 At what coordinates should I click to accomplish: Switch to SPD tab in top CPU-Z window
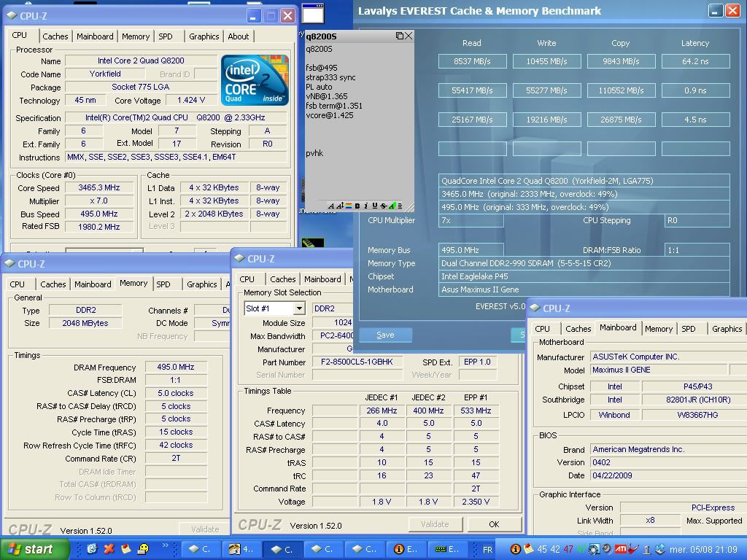point(166,36)
